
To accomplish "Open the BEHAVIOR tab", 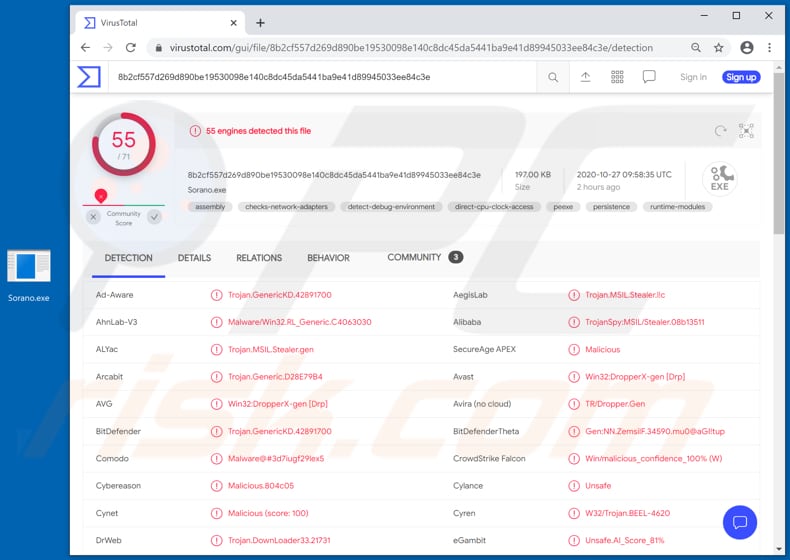I will [x=328, y=258].
